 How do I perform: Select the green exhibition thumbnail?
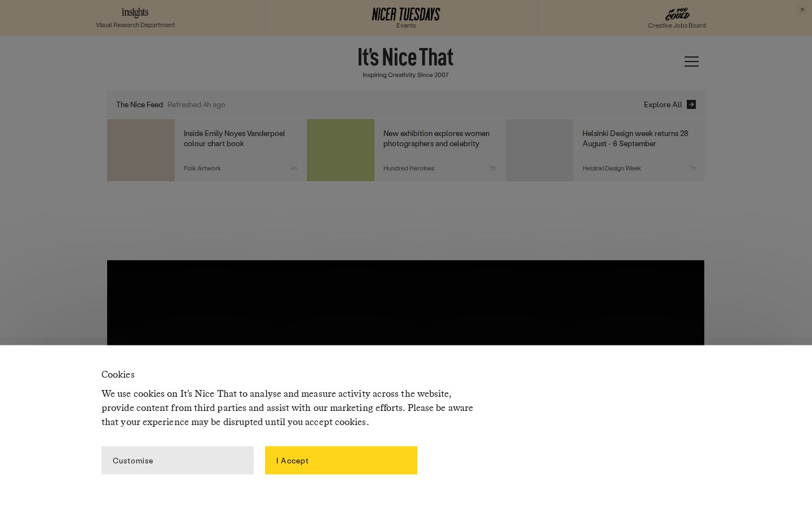[x=341, y=150]
